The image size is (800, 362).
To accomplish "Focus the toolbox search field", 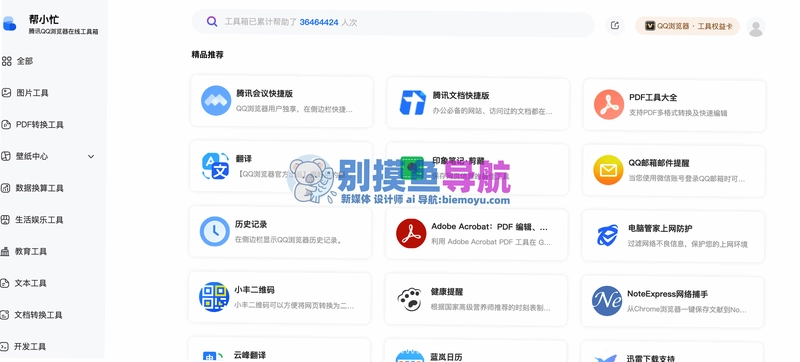I will (393, 22).
